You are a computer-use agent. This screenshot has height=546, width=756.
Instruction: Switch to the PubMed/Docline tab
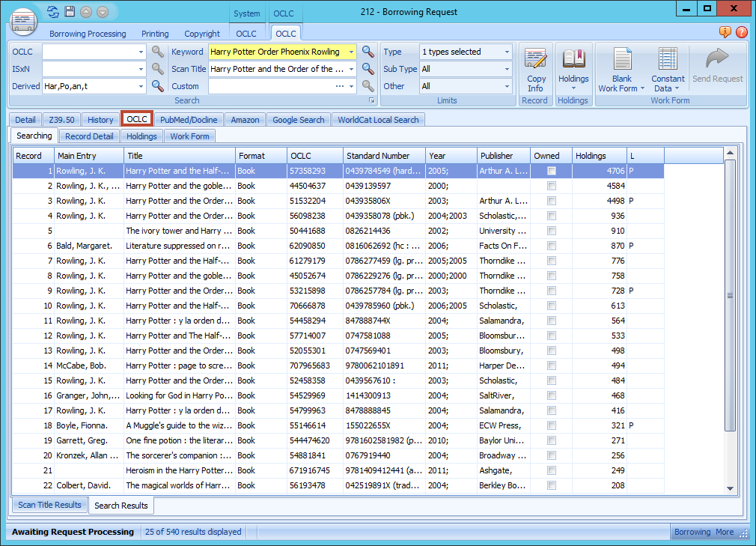tap(189, 119)
